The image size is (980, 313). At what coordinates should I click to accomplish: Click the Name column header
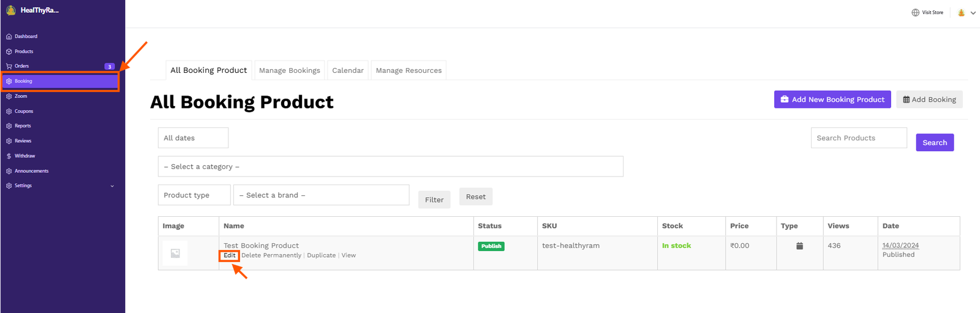coord(234,226)
